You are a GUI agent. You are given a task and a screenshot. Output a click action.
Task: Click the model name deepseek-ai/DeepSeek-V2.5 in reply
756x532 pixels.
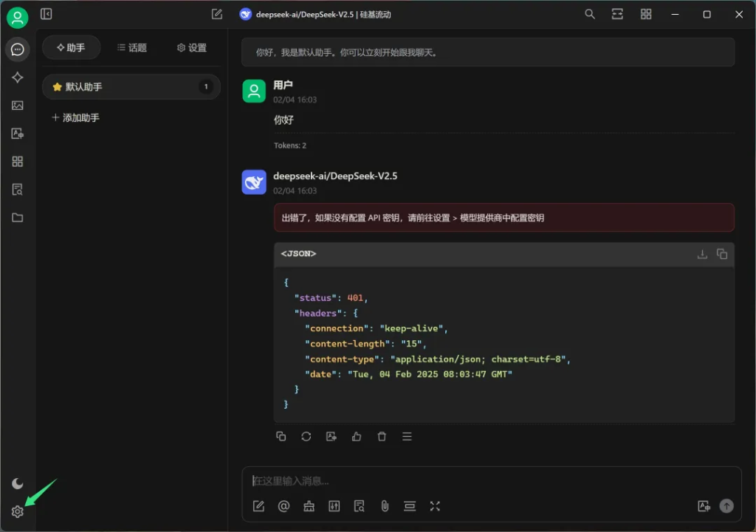point(335,176)
